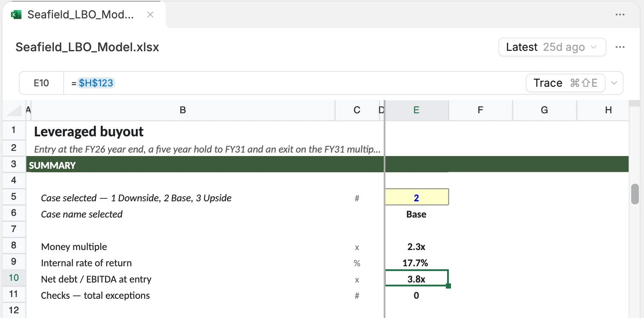Select the column E header

tap(416, 110)
